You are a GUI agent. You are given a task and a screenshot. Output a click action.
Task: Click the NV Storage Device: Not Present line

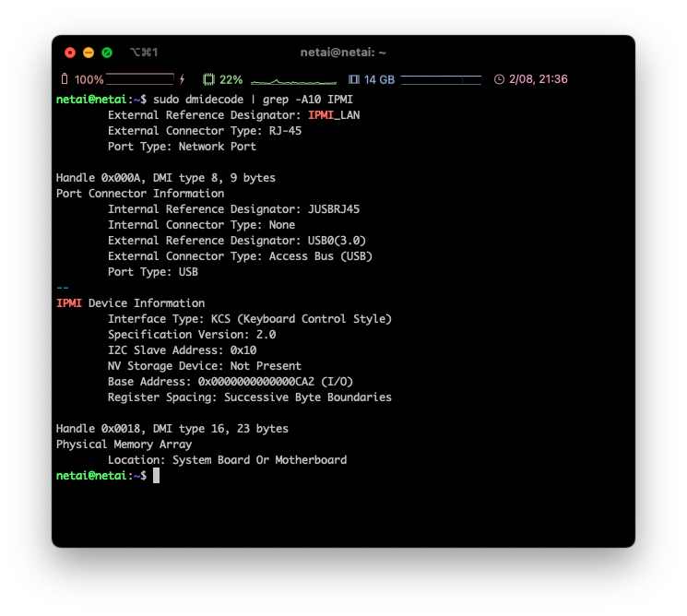(x=205, y=366)
